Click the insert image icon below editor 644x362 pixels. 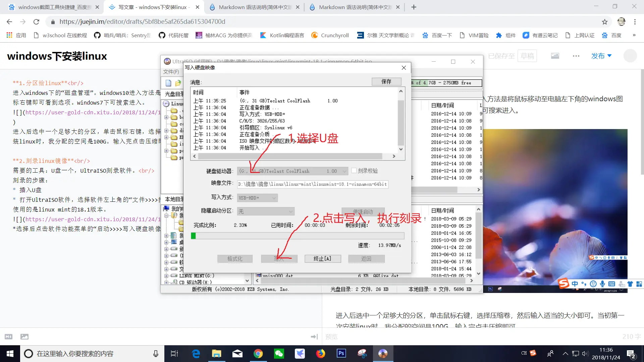point(24,337)
